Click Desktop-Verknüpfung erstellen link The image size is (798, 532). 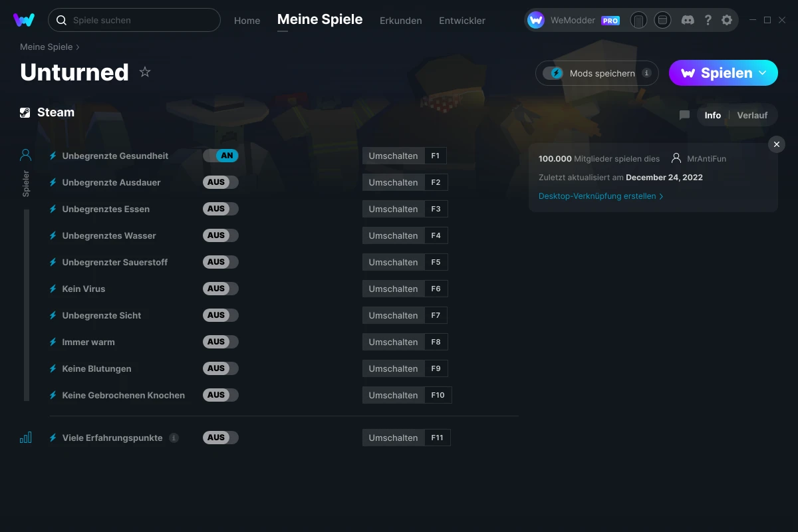(601, 196)
